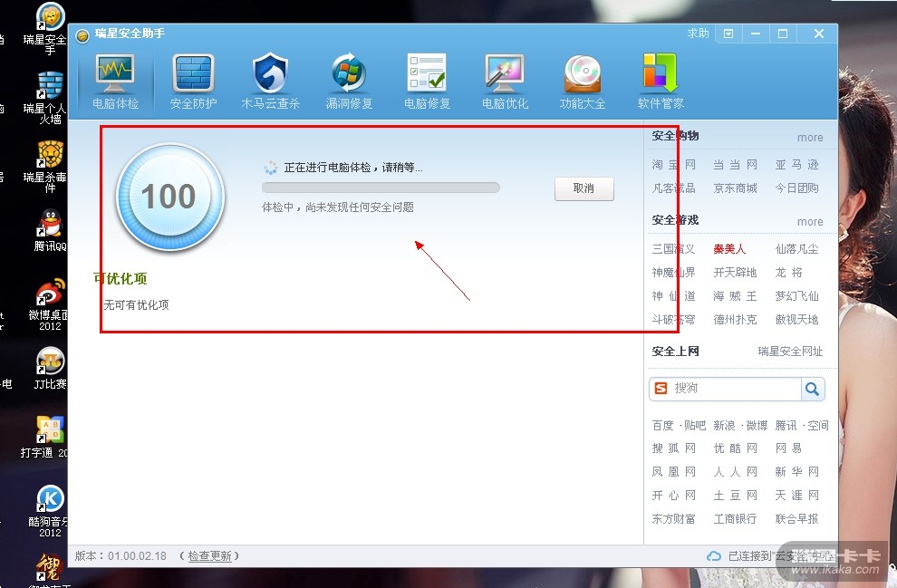897x588 pixels.
Task: Open the 京东商城 link
Action: (735, 188)
